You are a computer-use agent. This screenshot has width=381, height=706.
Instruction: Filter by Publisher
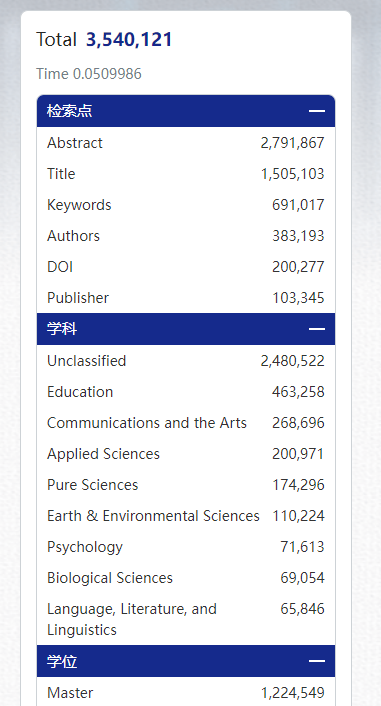tap(186, 298)
